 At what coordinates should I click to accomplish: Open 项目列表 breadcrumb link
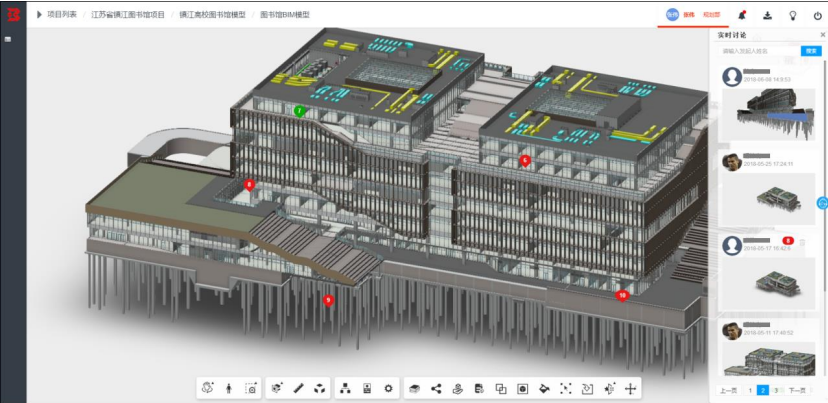pyautogui.click(x=62, y=15)
